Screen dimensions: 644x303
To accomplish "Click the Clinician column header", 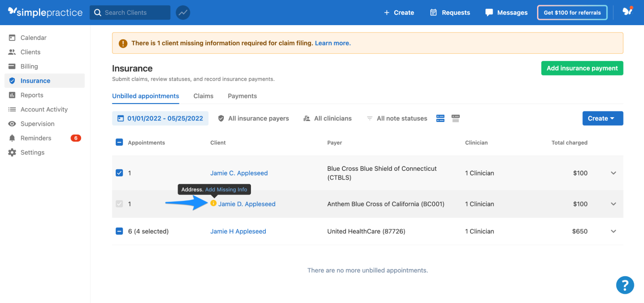I will click(476, 142).
